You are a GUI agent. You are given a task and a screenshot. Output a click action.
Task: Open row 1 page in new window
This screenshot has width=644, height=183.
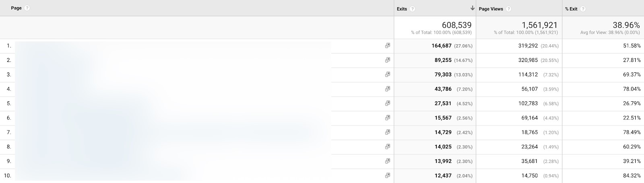388,45
